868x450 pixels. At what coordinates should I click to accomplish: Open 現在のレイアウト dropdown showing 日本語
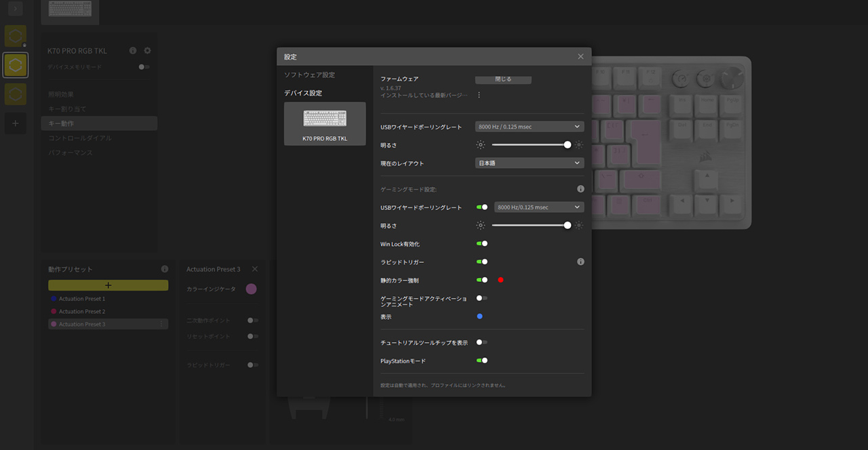[x=530, y=163]
